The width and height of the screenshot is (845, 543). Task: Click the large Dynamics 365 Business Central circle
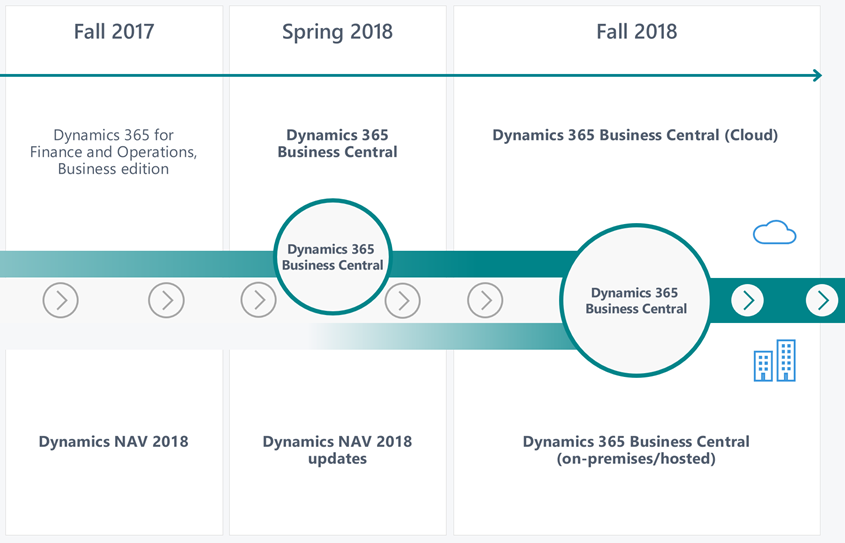(636, 300)
